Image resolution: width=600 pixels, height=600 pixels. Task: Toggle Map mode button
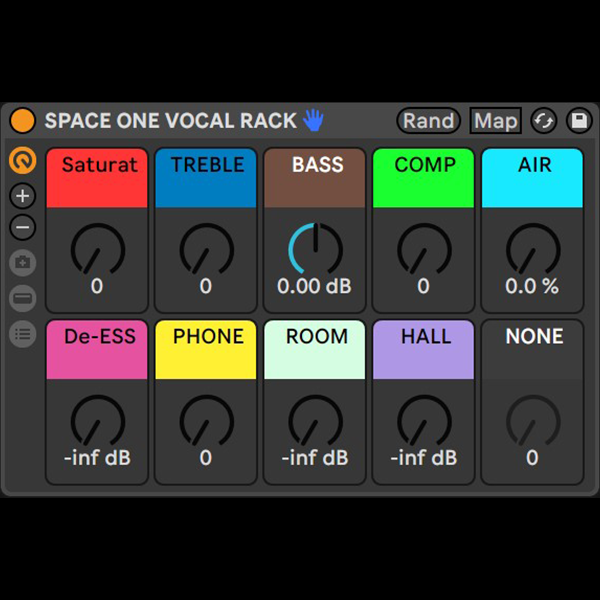coord(496,121)
